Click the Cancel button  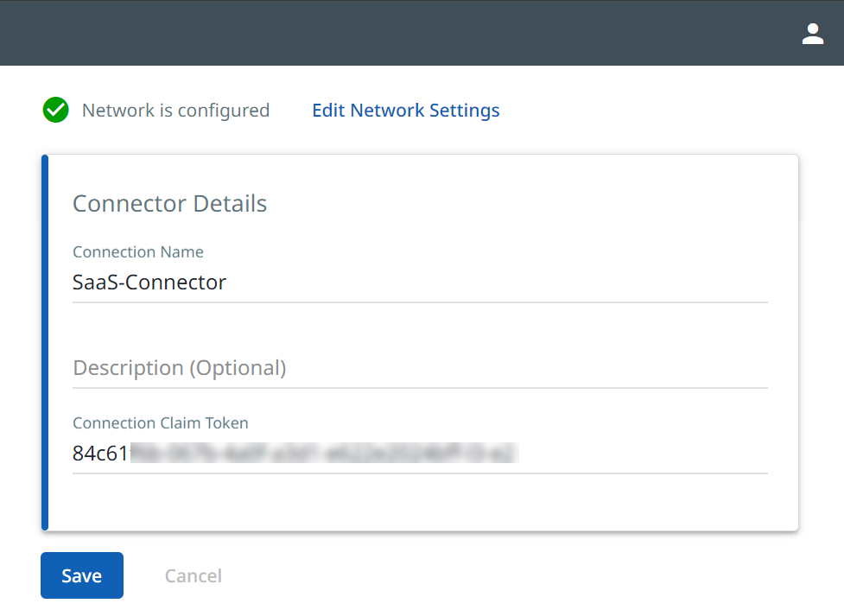[194, 576]
